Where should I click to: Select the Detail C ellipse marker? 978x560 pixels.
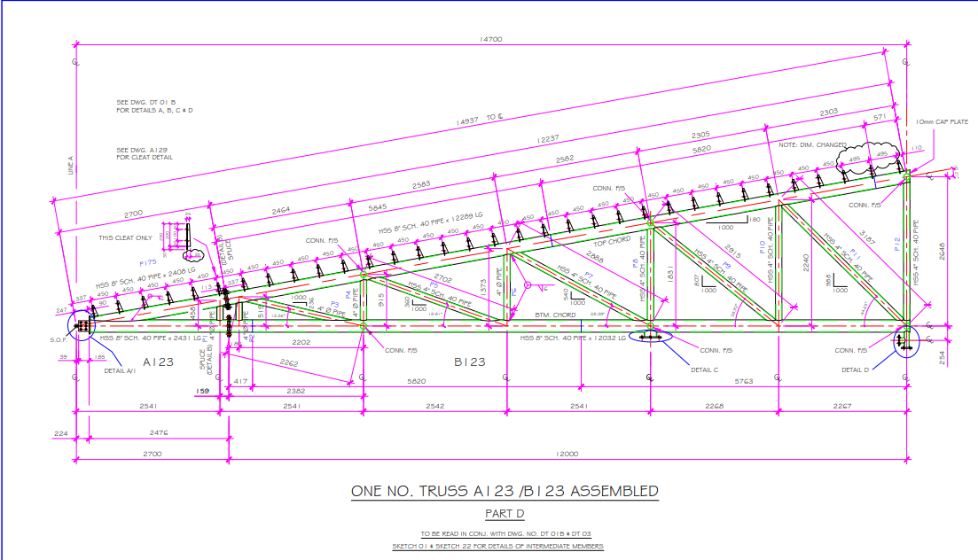[651, 336]
